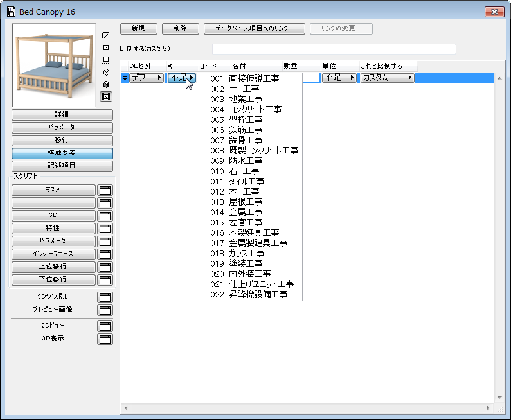Click the 比例する(カスタム) input field
The height and width of the screenshot is (420, 511).
coord(334,49)
